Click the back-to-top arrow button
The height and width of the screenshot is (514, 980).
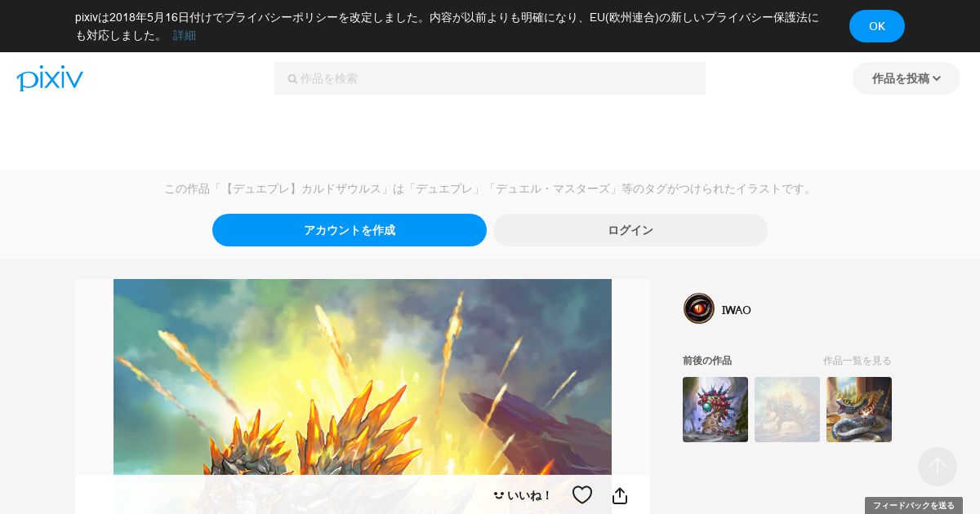pyautogui.click(x=938, y=467)
